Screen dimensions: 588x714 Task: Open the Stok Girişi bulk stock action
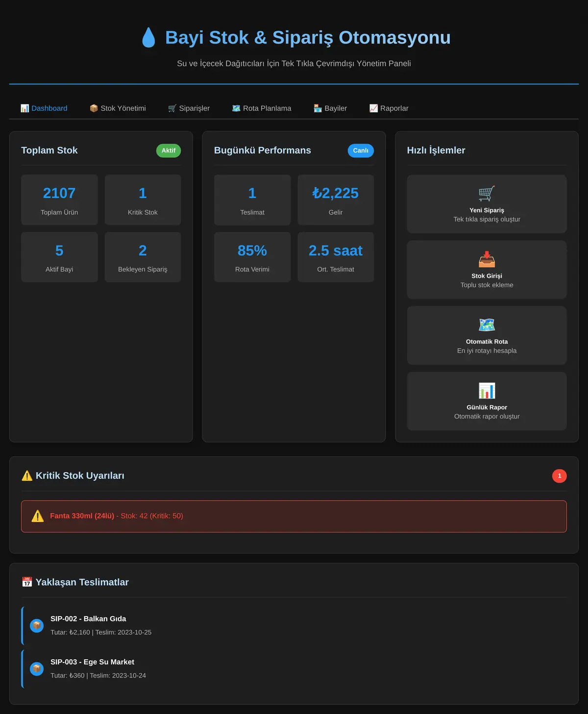point(487,270)
